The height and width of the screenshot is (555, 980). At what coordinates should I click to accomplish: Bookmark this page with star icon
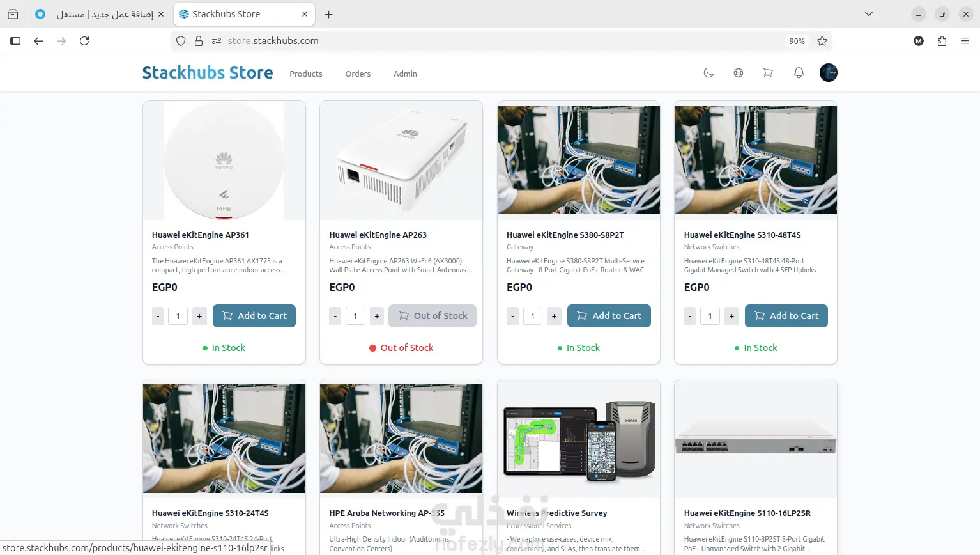click(822, 41)
